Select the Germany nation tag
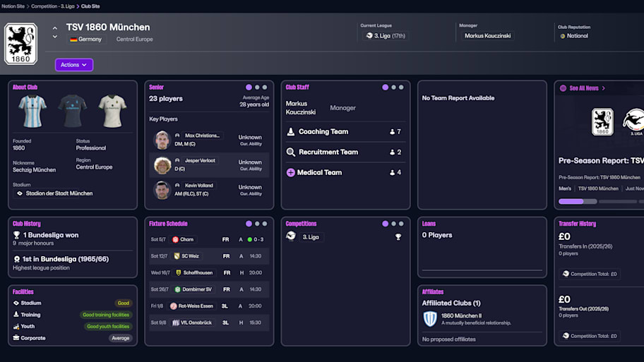This screenshot has height=362, width=644. point(86,40)
